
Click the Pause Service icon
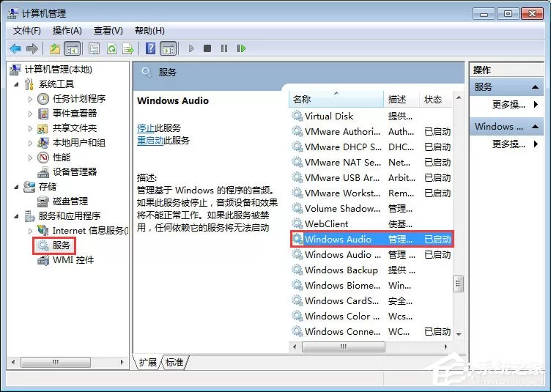(224, 48)
